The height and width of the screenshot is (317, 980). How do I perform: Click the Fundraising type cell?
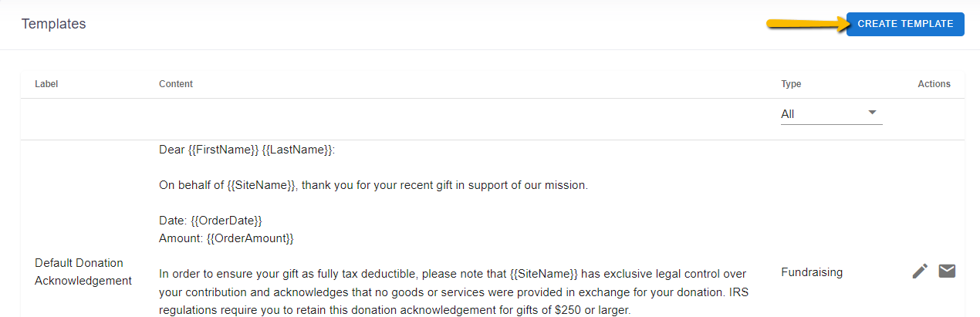pos(812,272)
